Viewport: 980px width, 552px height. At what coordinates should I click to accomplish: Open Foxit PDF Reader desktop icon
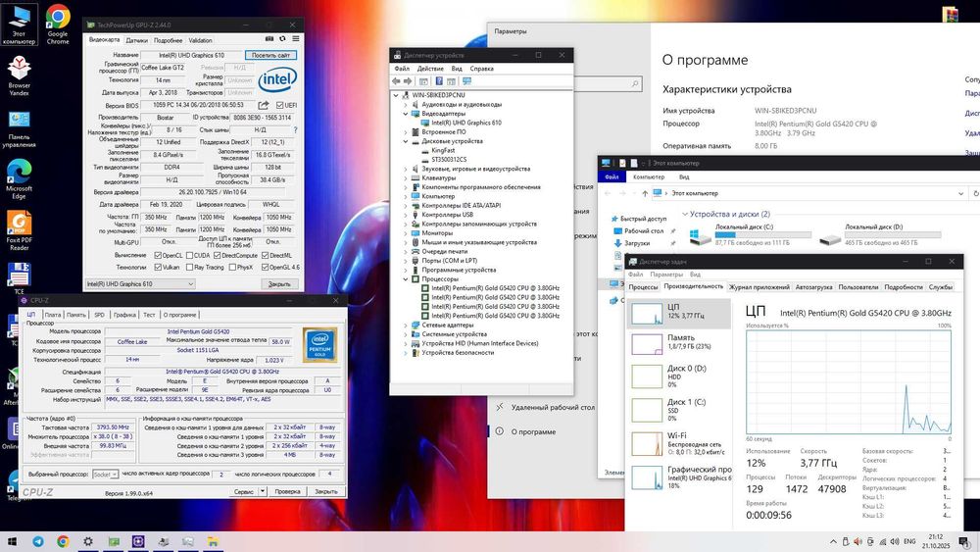click(x=19, y=230)
